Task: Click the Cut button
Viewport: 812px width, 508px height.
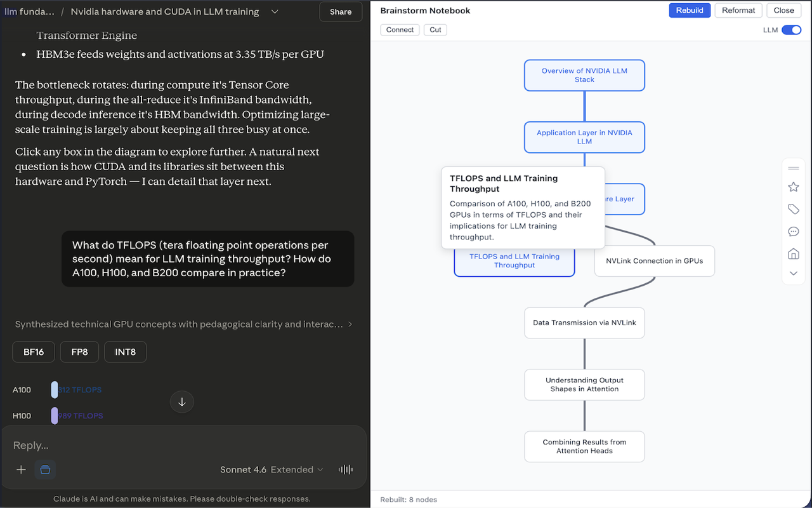Action: pos(435,30)
